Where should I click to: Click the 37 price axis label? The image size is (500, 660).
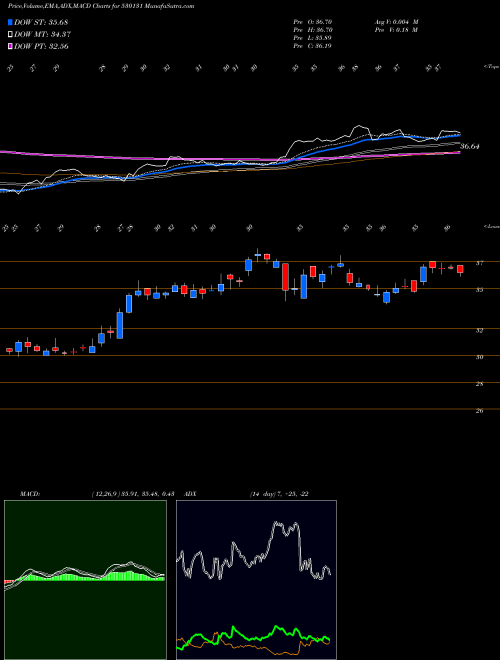coord(479,263)
